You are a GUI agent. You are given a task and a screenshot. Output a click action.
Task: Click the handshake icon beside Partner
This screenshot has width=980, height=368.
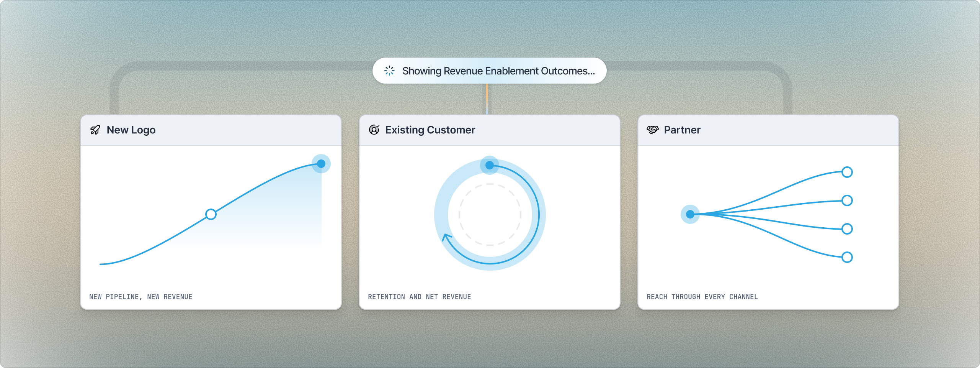(x=653, y=130)
